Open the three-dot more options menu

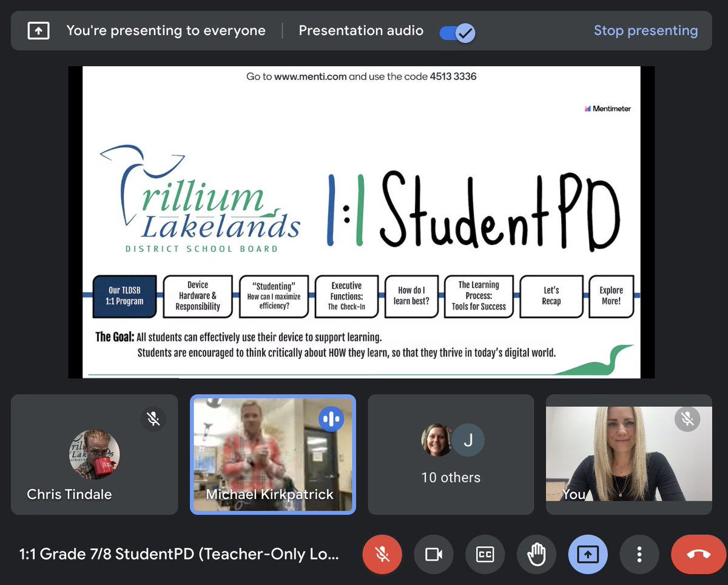[x=639, y=554]
